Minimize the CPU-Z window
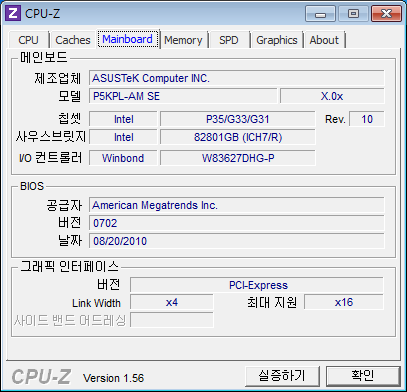Image resolution: width=407 pixels, height=392 pixels. click(x=321, y=14)
